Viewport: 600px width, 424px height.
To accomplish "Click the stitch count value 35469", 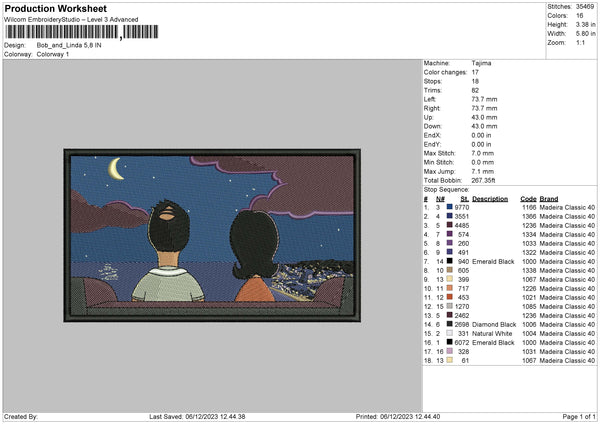I will click(585, 7).
